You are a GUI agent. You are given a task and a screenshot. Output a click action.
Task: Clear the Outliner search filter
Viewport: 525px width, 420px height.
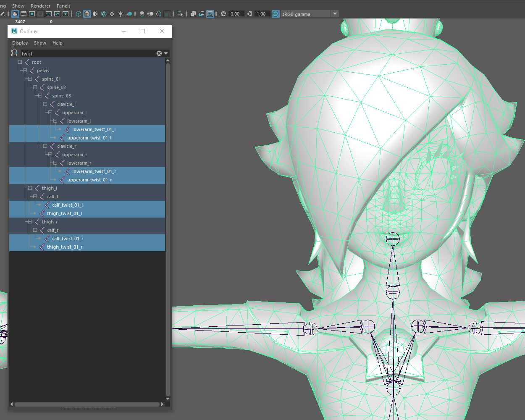(x=159, y=53)
